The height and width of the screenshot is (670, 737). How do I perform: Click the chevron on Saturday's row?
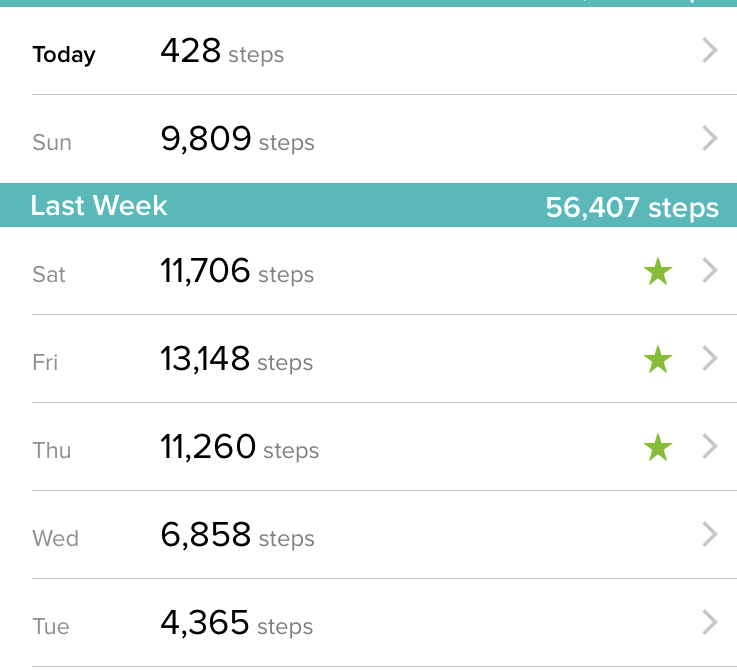coord(710,271)
